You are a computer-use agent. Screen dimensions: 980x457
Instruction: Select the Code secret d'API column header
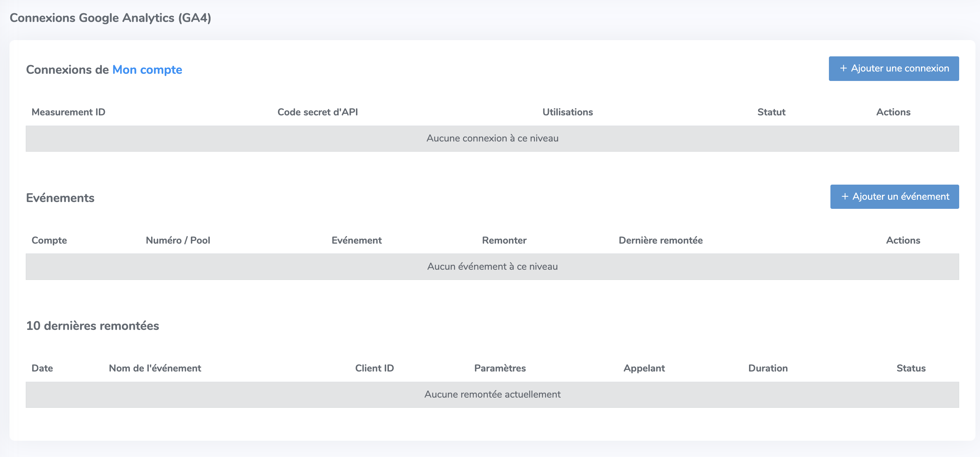(318, 112)
